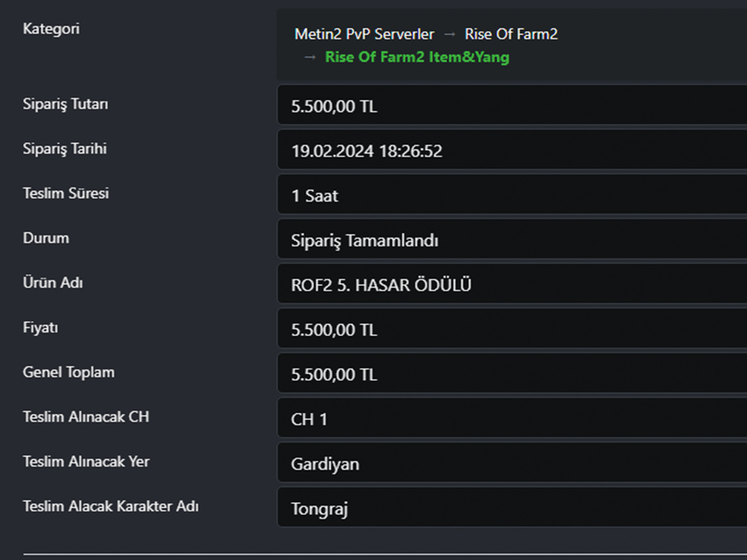The image size is (747, 560).
Task: Click the Teslim Alınacak CH label
Action: (x=86, y=417)
